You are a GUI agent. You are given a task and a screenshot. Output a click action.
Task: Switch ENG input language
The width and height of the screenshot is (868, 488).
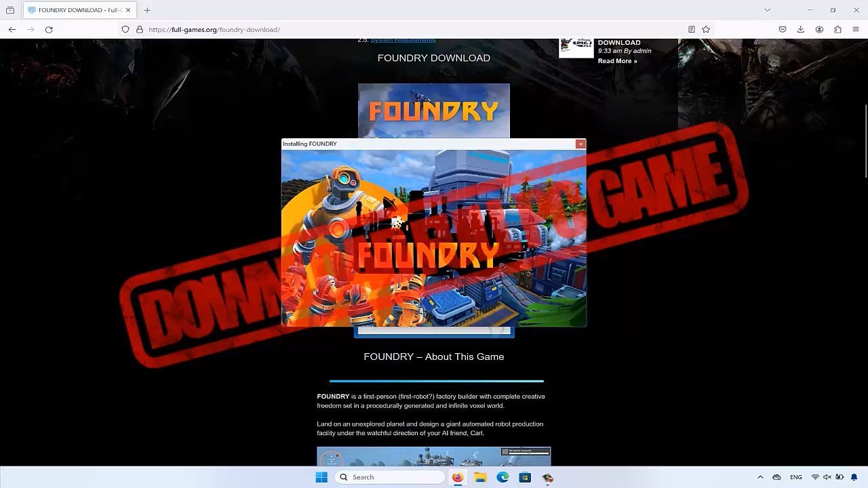point(796,477)
